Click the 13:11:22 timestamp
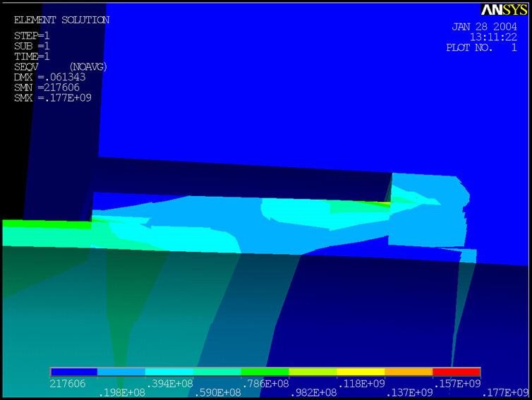This screenshot has height=400, width=532. (494, 37)
